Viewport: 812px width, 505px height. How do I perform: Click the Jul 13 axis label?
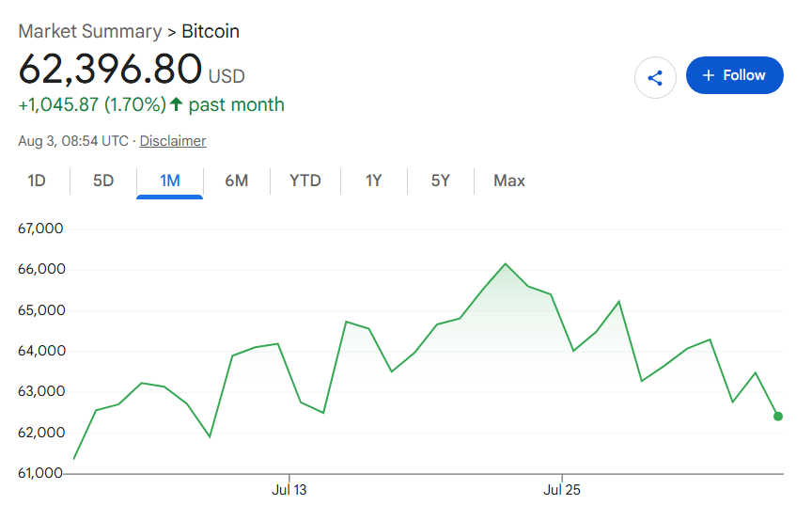[x=289, y=489]
